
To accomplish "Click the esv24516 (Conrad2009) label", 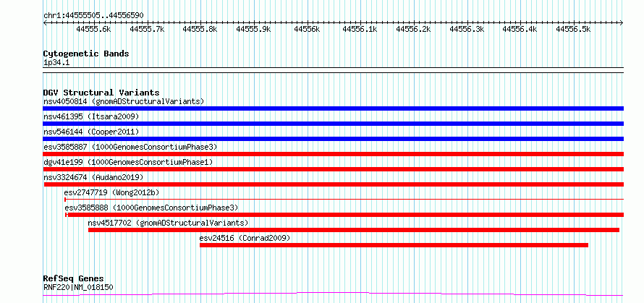I will coord(245,238).
